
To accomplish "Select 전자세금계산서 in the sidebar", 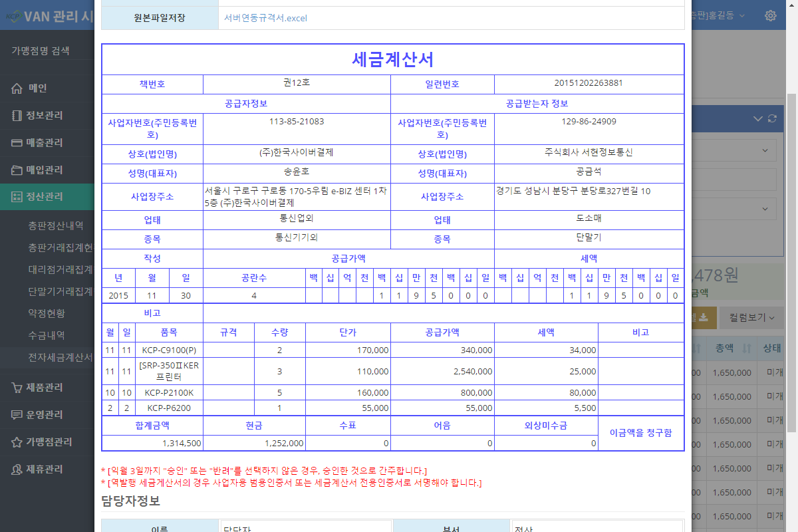I will click(x=61, y=357).
